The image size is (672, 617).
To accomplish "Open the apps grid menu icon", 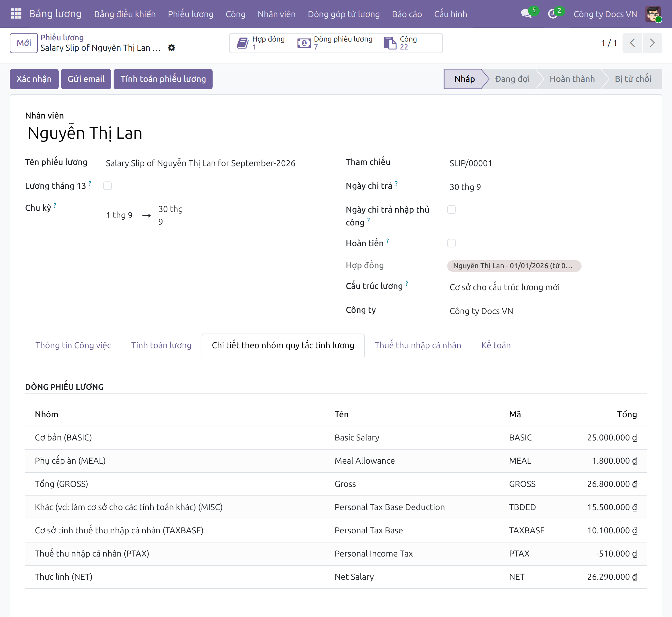I will (x=16, y=14).
